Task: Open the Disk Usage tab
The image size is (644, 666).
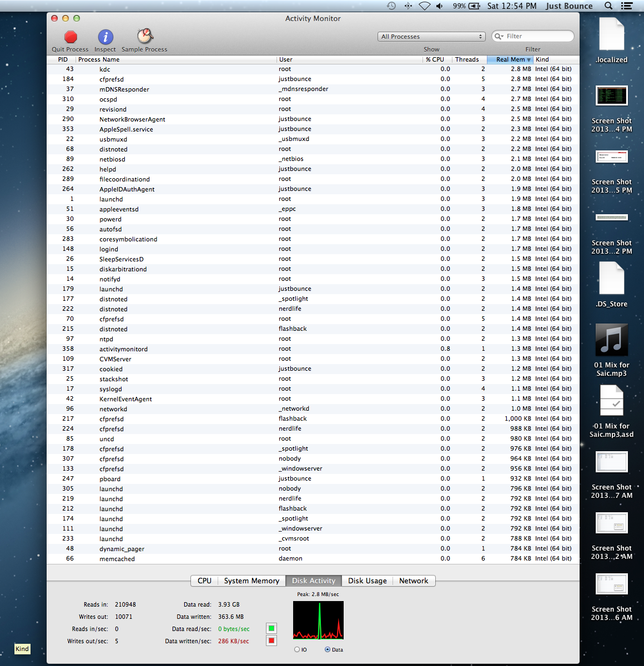Action: 367,581
